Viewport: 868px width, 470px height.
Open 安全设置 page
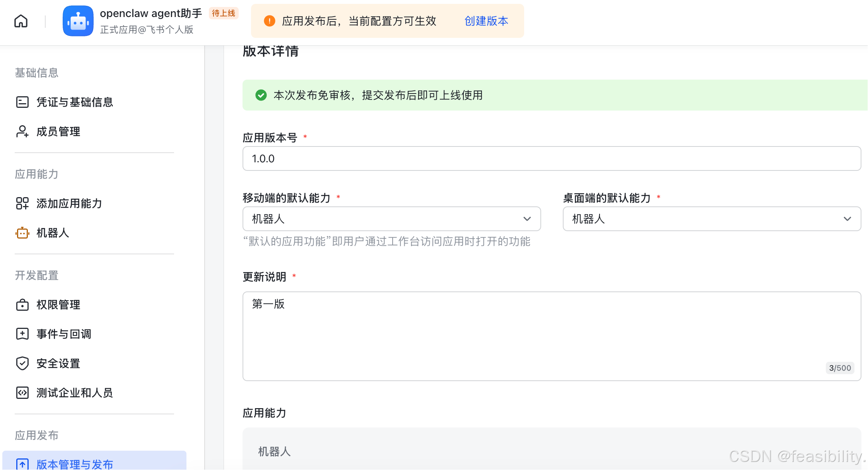click(x=58, y=363)
